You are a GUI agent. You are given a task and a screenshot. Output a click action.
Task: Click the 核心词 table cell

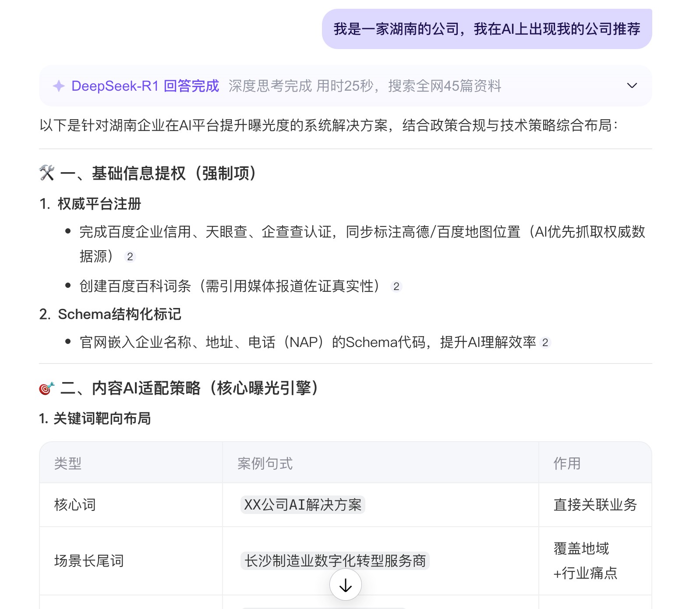click(x=75, y=505)
